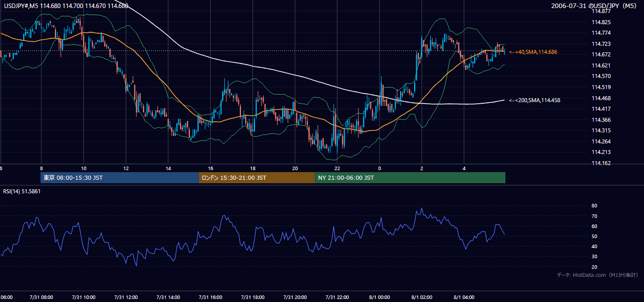
Task: Click RSI scale value 20
Action: point(594,267)
